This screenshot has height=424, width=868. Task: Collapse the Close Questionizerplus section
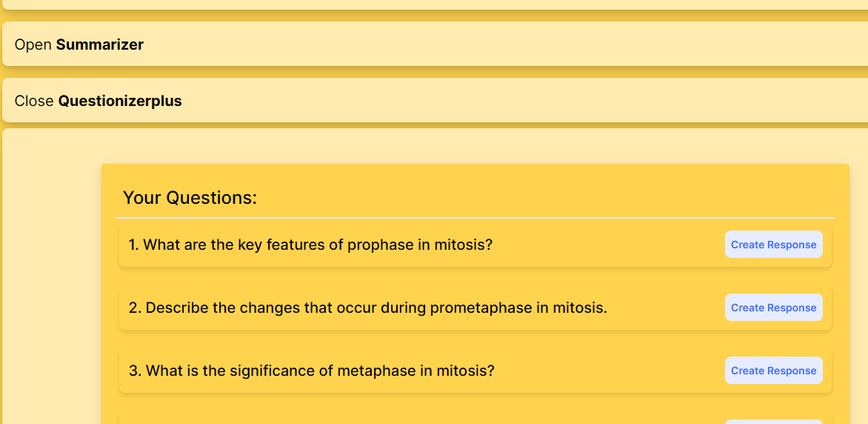434,101
